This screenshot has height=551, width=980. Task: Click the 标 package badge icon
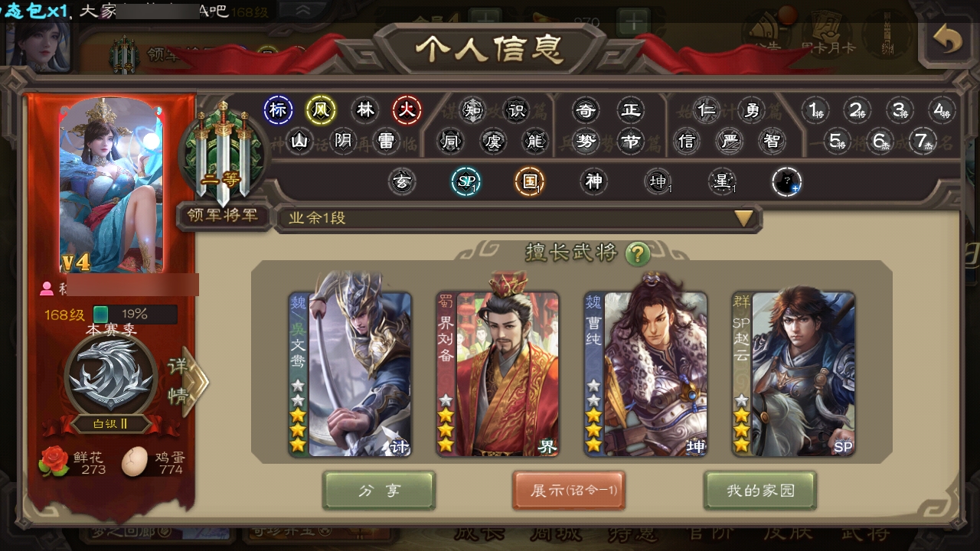[x=278, y=111]
